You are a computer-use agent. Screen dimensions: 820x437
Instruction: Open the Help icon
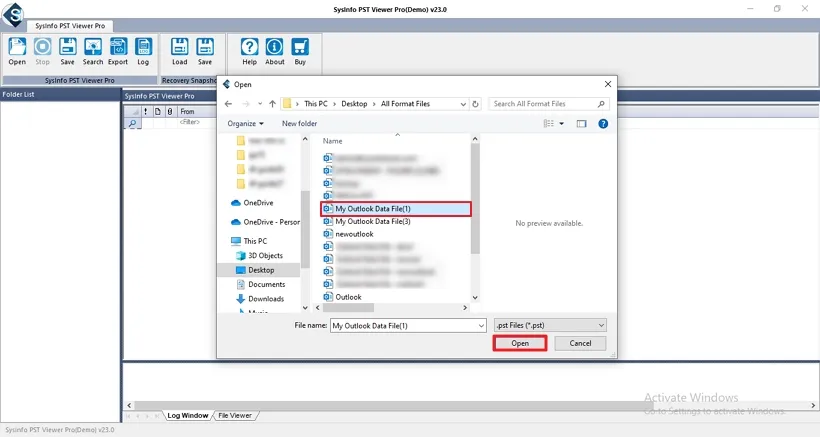pyautogui.click(x=250, y=51)
